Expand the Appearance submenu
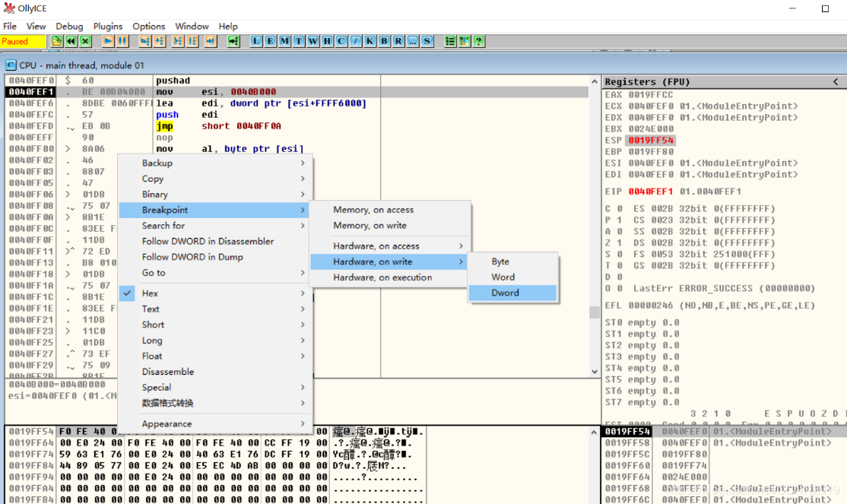Screen dimensions: 847x504 215,424
